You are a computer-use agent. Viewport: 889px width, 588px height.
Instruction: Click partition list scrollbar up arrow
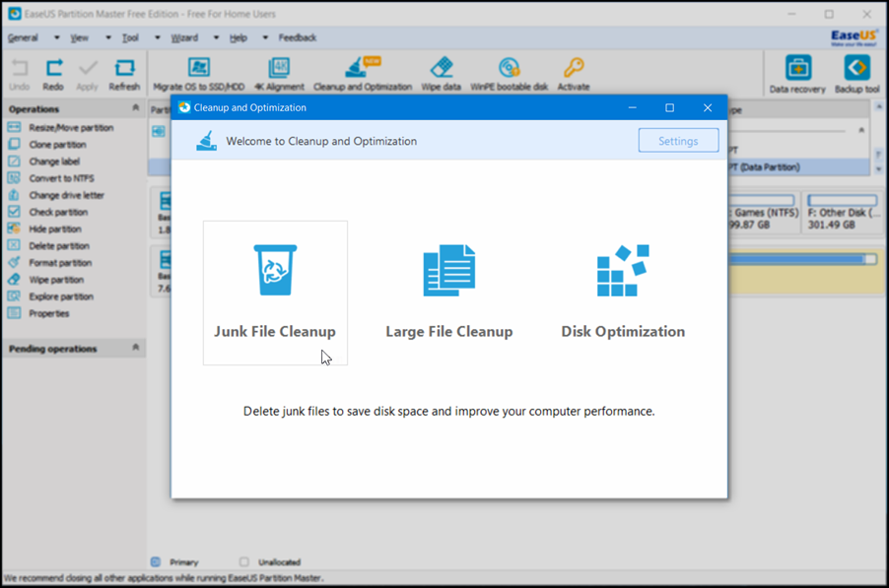[879, 106]
